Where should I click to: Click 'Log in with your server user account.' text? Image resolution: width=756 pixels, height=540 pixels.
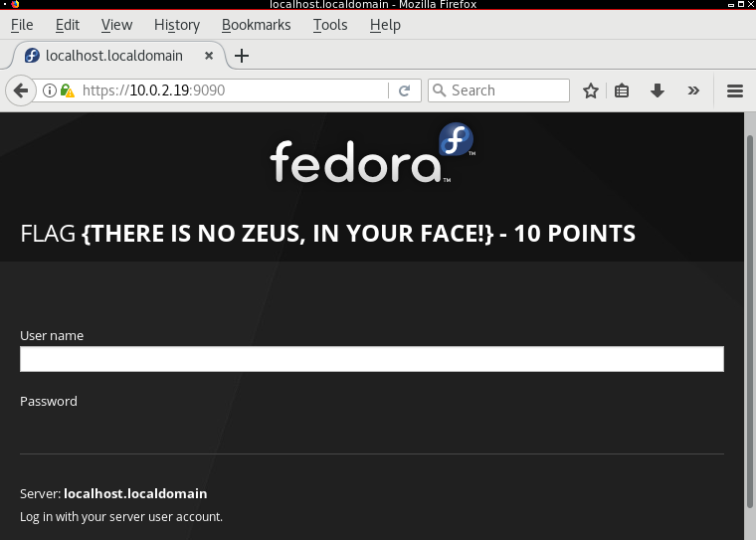(x=121, y=517)
